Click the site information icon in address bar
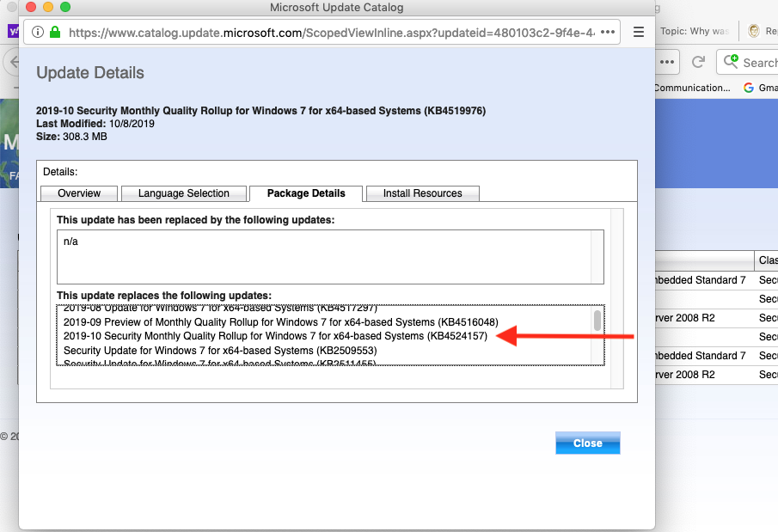 (38, 32)
